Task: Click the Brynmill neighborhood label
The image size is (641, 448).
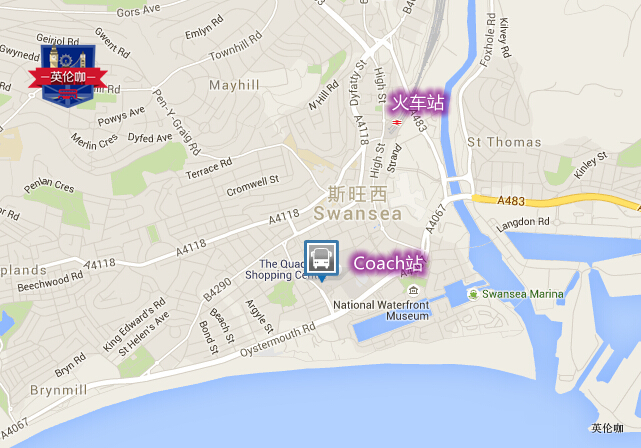Action: 59,390
